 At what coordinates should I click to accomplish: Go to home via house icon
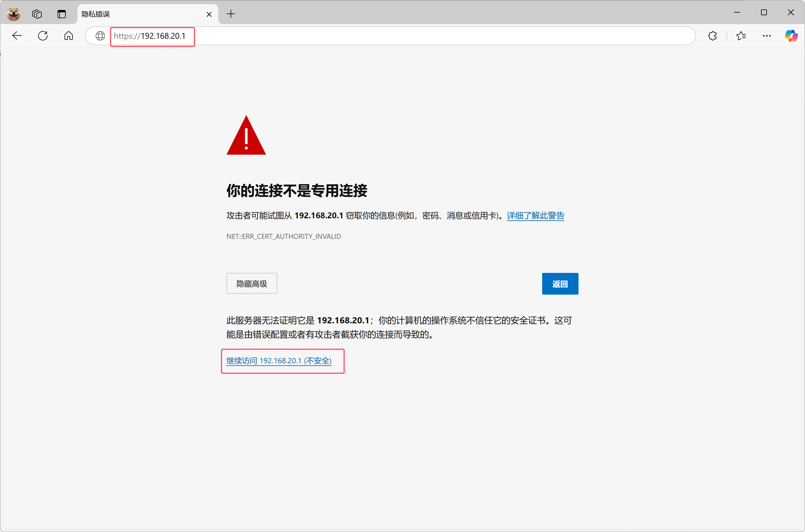(x=69, y=36)
